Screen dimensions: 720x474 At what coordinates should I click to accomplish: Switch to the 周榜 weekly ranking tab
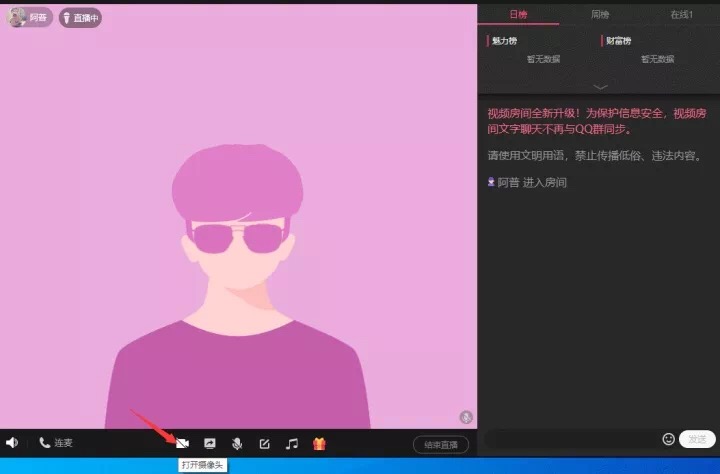pyautogui.click(x=600, y=15)
